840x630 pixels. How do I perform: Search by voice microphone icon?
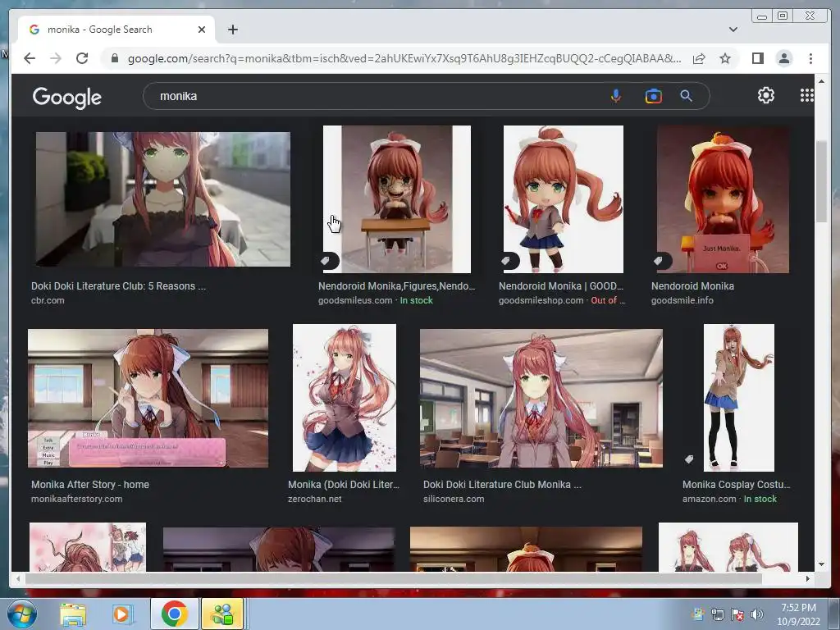(x=616, y=96)
